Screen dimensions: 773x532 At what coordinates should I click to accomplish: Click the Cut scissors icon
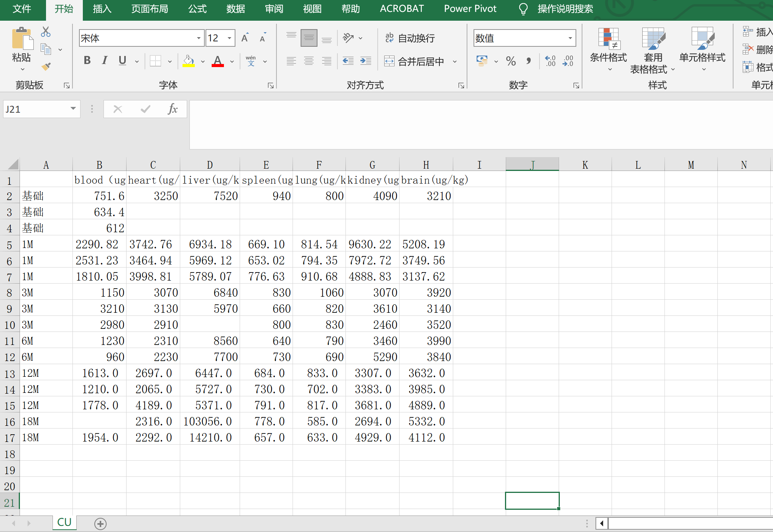click(46, 31)
